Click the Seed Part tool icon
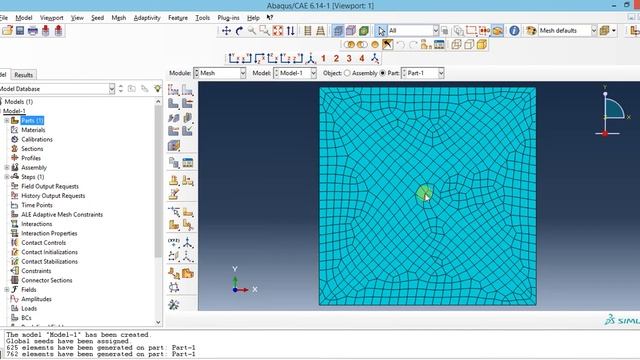Image resolution: width=640 pixels, height=360 pixels. tap(173, 90)
